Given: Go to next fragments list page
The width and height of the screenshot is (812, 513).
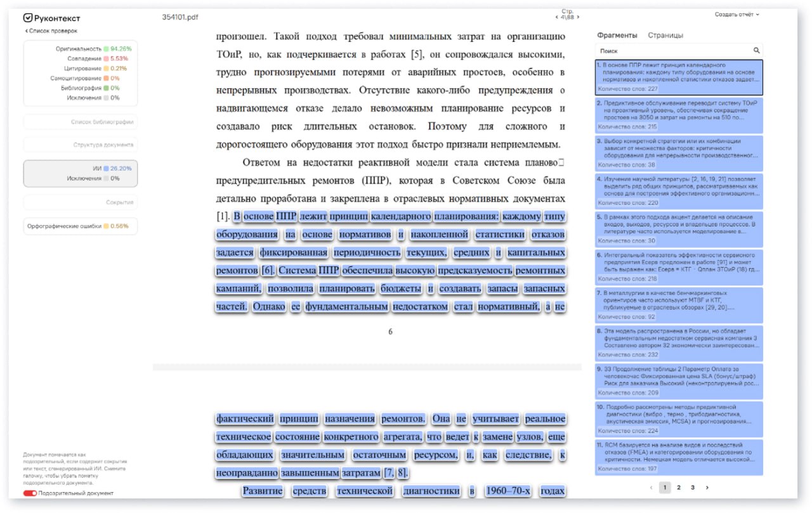Looking at the screenshot, I should pyautogui.click(x=707, y=488).
